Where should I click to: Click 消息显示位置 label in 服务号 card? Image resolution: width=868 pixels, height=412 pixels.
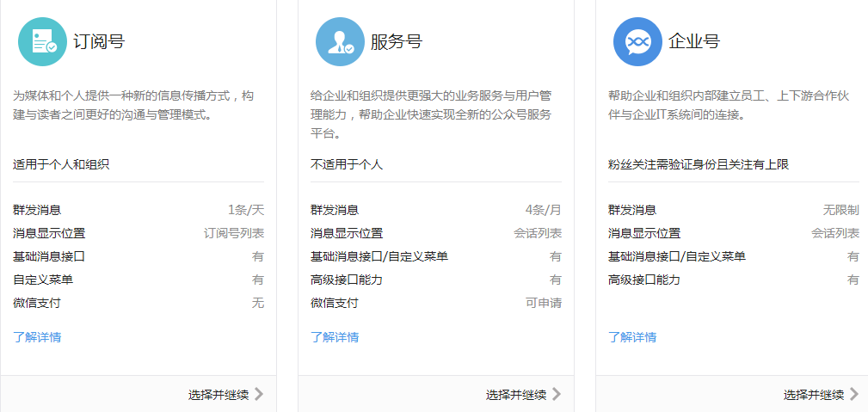[x=347, y=233]
